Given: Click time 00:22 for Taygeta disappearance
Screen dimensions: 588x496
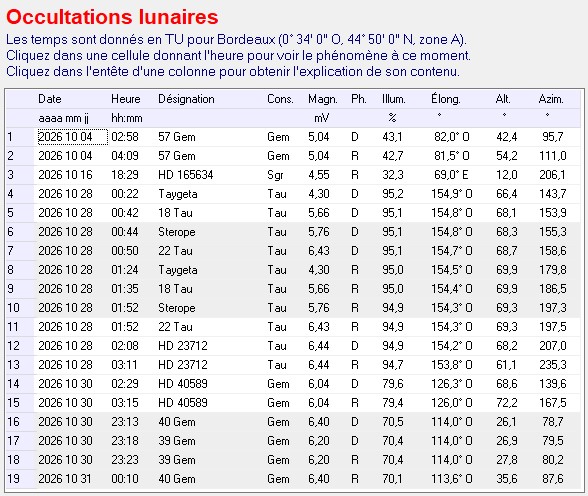Looking at the screenshot, I should 125,194.
